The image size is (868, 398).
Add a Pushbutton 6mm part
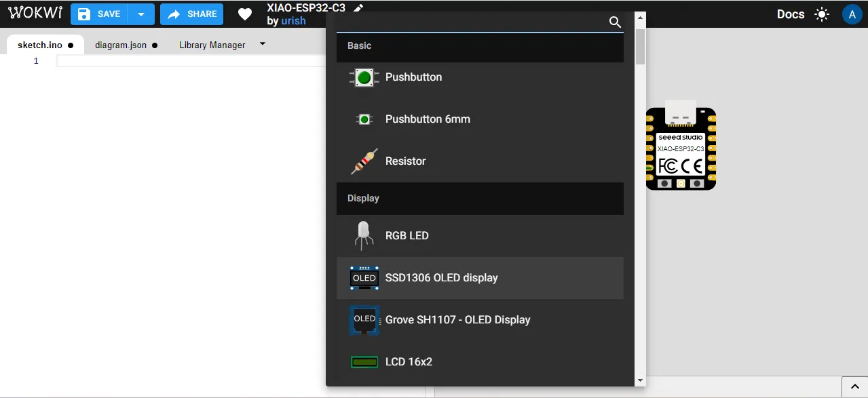(x=480, y=119)
